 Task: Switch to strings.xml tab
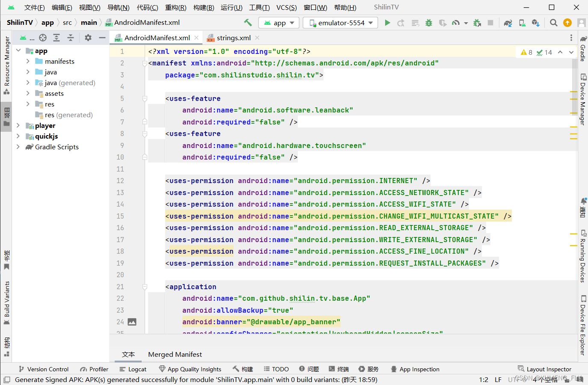click(x=233, y=38)
